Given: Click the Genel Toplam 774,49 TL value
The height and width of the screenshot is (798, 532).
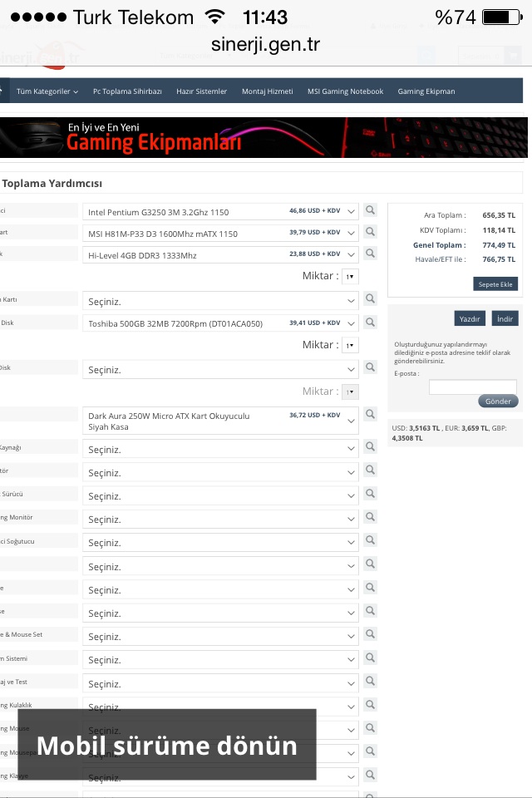Looking at the screenshot, I should pos(499,244).
